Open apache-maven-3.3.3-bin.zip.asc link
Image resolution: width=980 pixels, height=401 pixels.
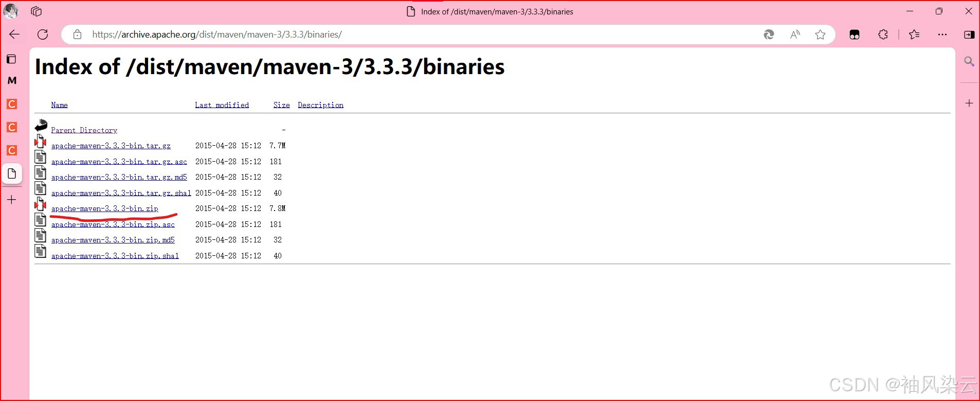(x=113, y=224)
